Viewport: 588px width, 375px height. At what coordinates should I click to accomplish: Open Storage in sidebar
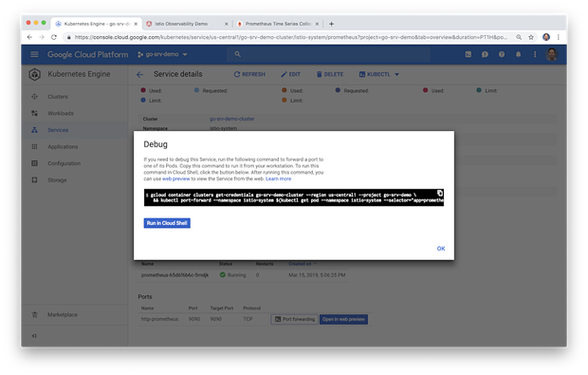[57, 179]
